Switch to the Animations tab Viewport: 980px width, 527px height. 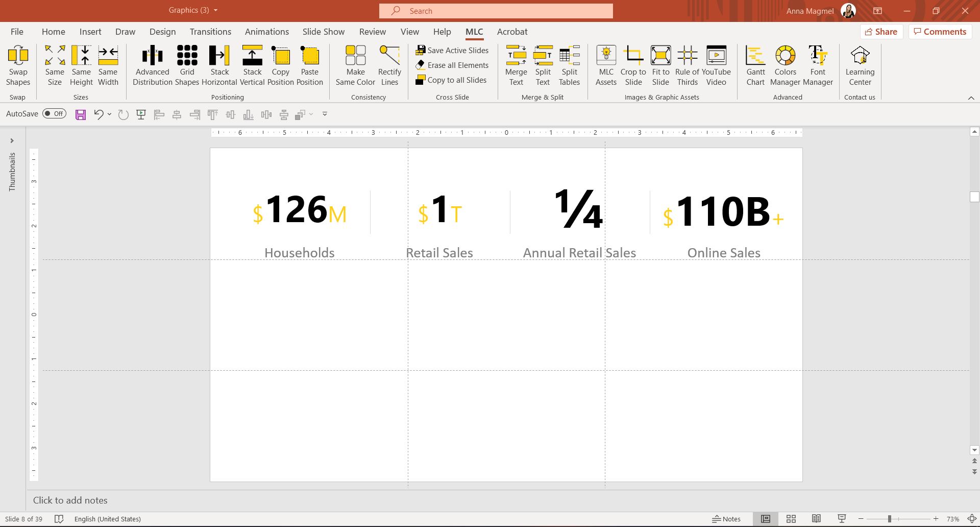266,32
